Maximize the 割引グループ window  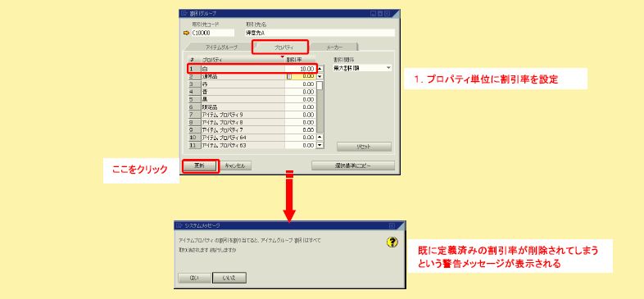coord(380,14)
